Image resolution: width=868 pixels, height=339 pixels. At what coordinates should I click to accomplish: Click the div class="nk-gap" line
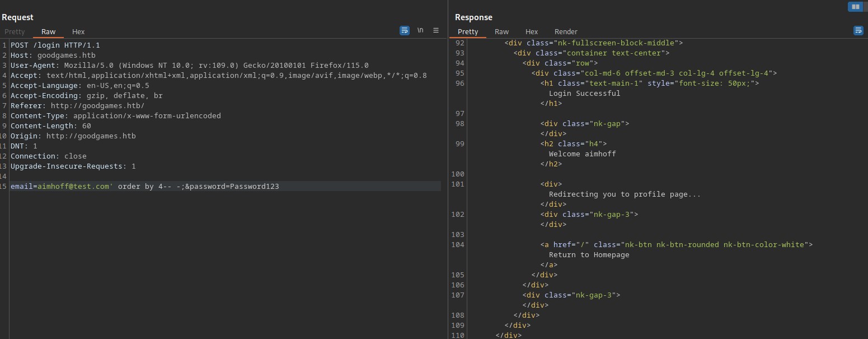click(x=585, y=124)
